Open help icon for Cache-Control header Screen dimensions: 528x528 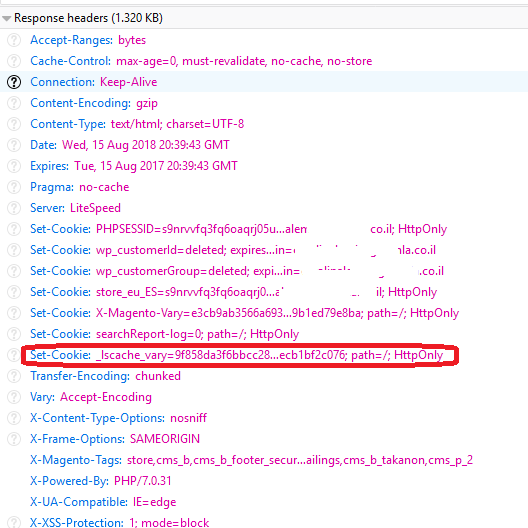14,61
